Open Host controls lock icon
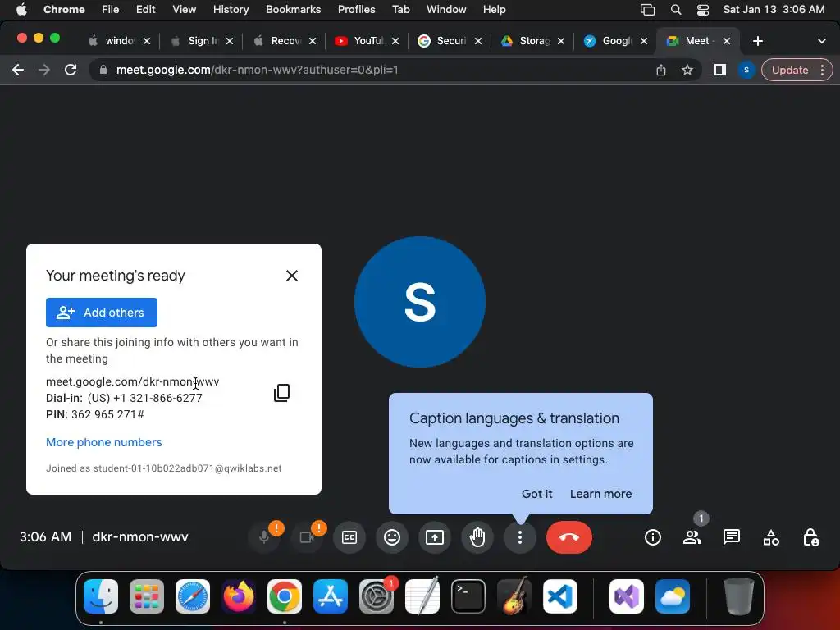 (x=810, y=536)
